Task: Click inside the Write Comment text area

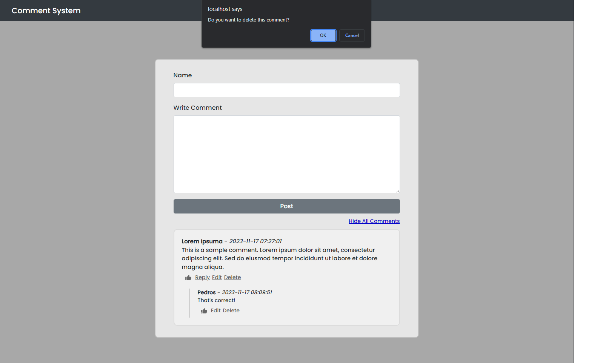Action: (x=286, y=154)
